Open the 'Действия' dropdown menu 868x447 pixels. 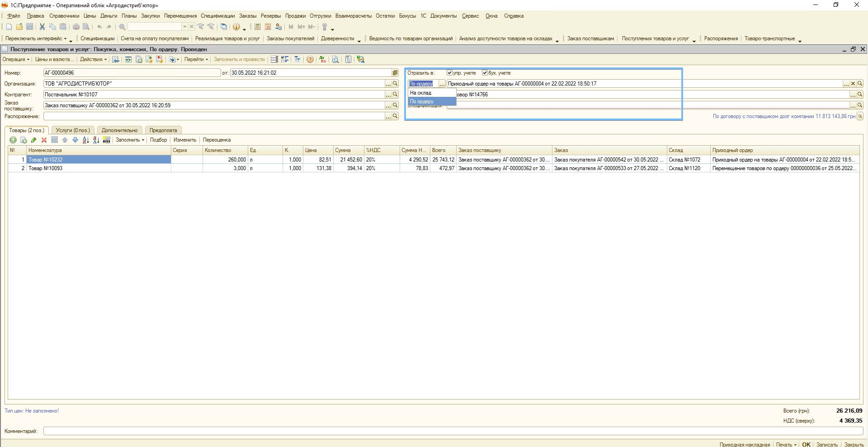(93, 60)
